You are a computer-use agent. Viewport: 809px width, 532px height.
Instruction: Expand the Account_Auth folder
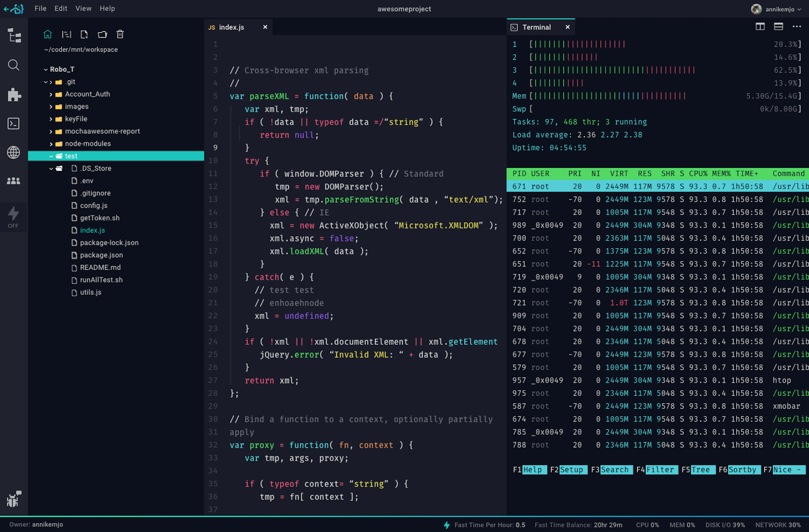[x=51, y=94]
